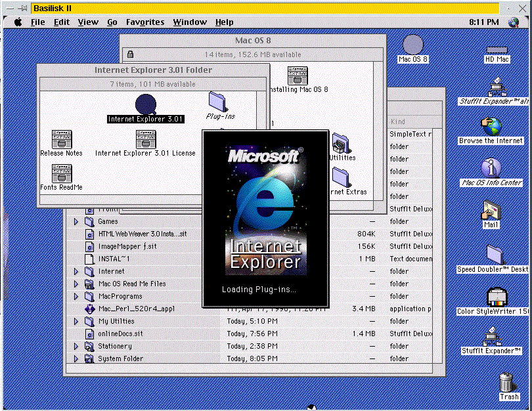Select the Games folder name
532x411 pixels.
pyautogui.click(x=108, y=222)
